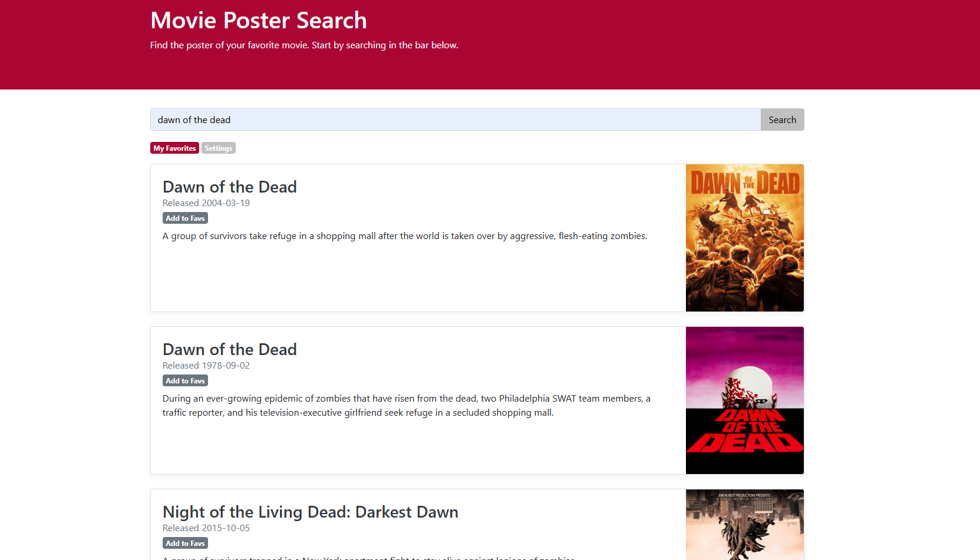The height and width of the screenshot is (560, 980).
Task: Click the 'Released 2004-03-19' text
Action: click(206, 203)
